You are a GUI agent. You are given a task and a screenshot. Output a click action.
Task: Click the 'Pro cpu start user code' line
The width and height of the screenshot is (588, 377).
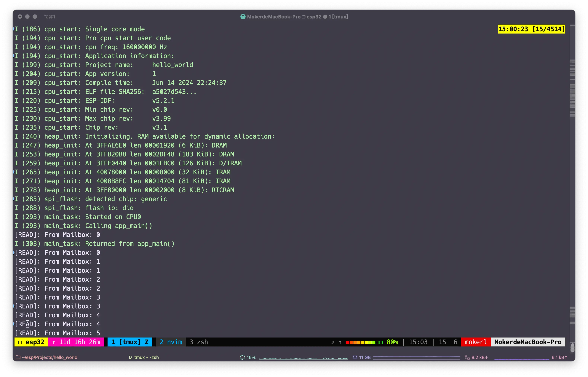tap(93, 38)
